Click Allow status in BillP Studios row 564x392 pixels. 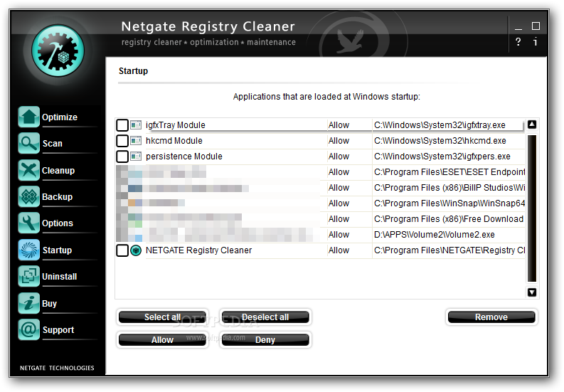(x=339, y=188)
